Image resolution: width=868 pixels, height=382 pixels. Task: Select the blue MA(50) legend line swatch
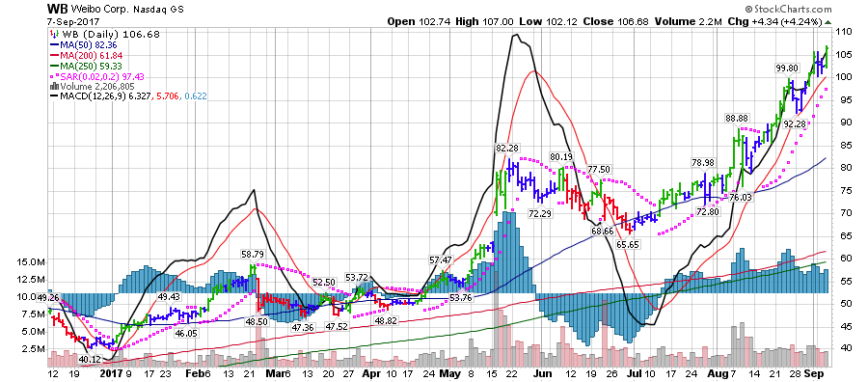point(54,44)
